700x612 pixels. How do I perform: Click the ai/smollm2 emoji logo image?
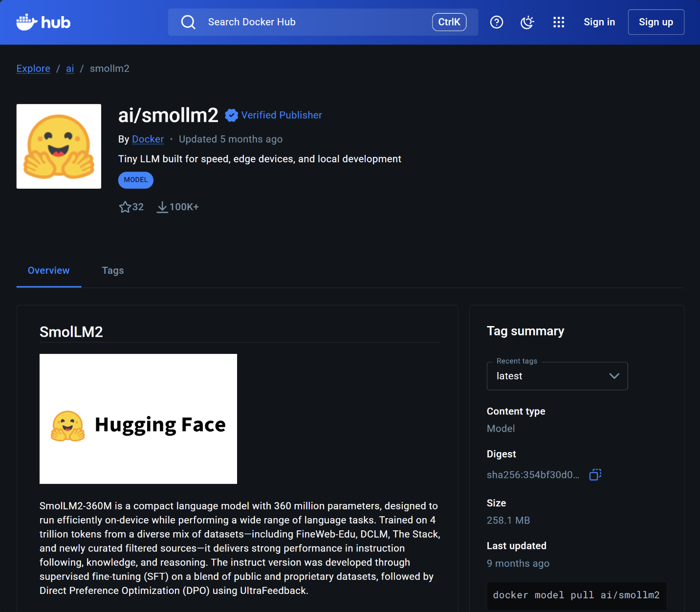[59, 146]
